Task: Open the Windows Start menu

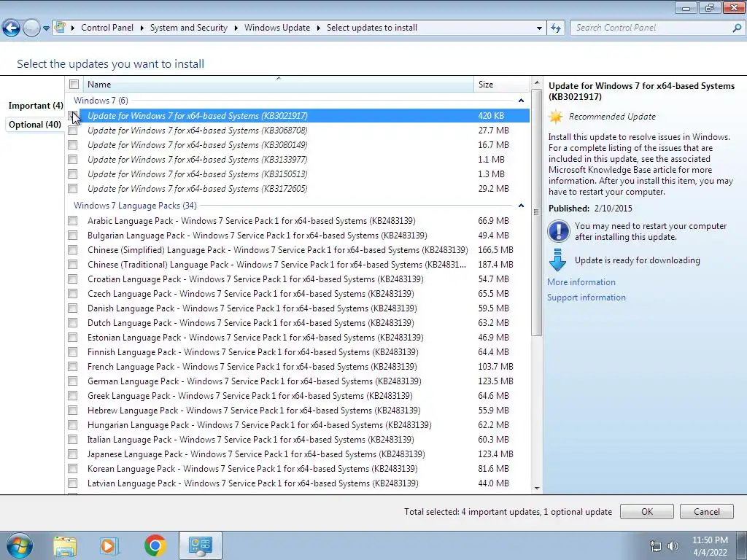Action: 19,545
